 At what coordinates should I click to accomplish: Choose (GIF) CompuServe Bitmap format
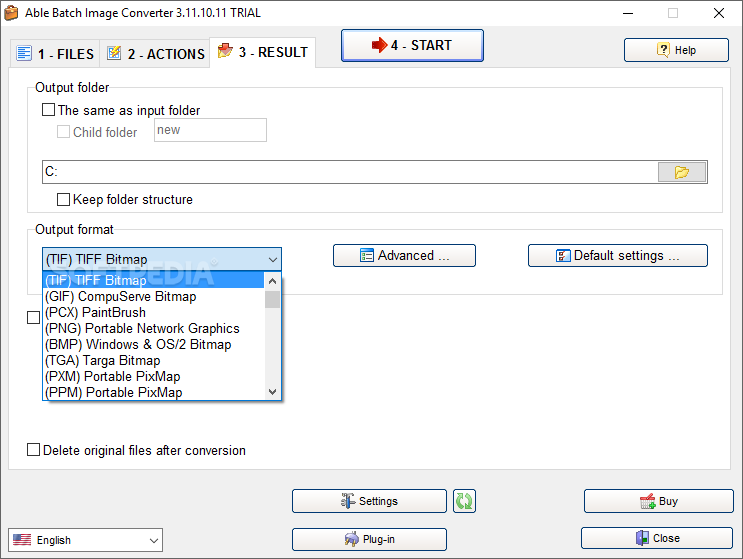click(x=154, y=297)
